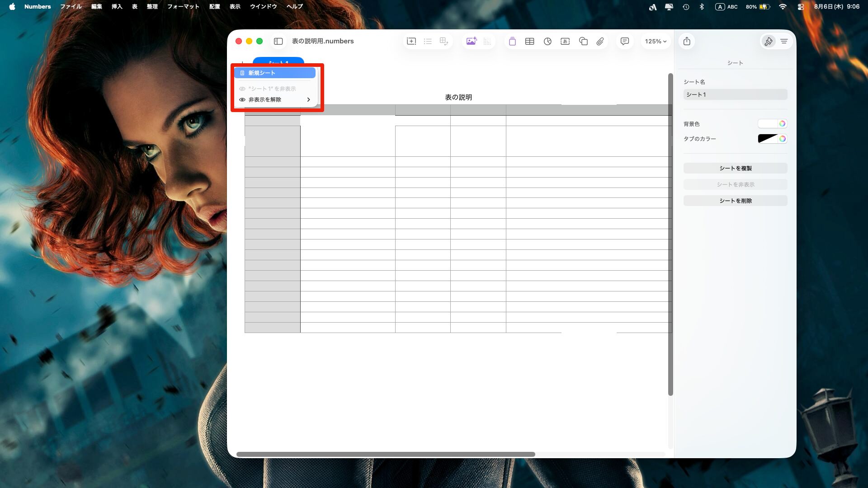The height and width of the screenshot is (488, 868).
Task: Open the Format inspector brush icon
Action: click(x=768, y=41)
